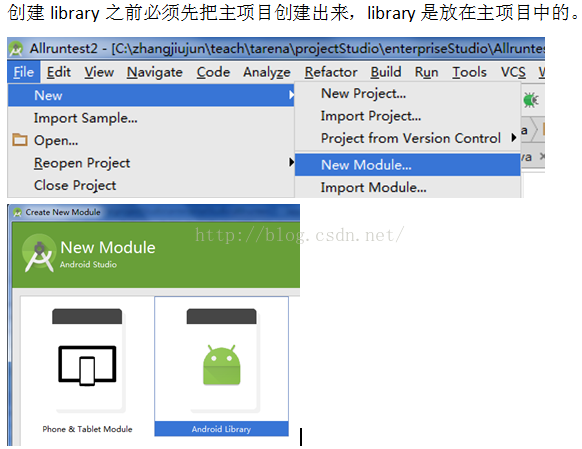Viewport: 582px width, 449px height.
Task: Open the Tools menu
Action: pyautogui.click(x=469, y=72)
